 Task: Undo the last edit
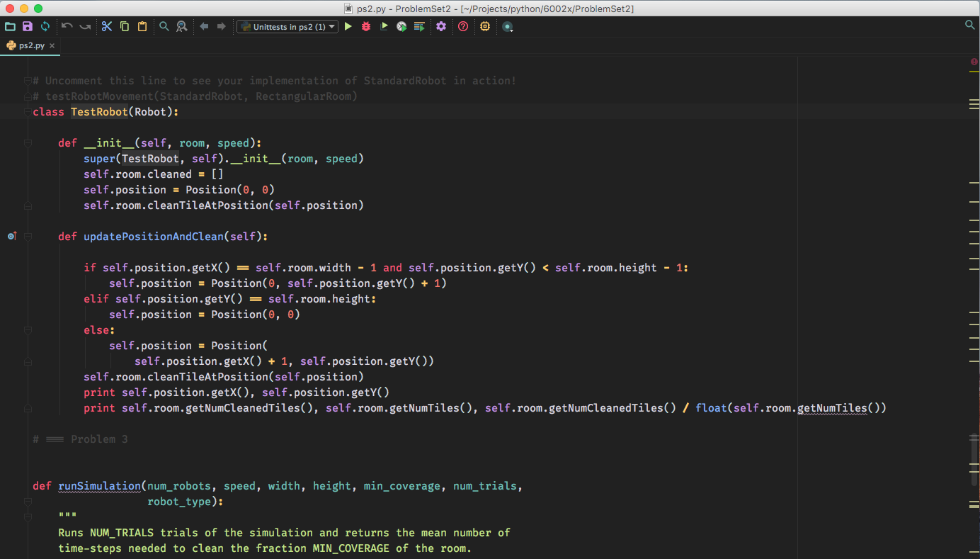(x=67, y=26)
